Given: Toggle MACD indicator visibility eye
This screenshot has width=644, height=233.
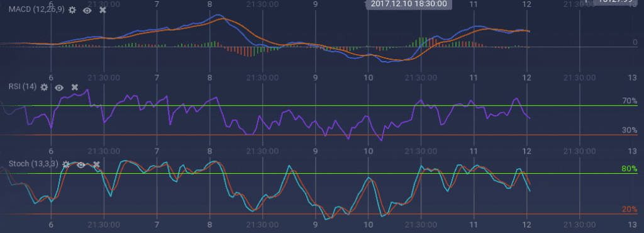Looking at the screenshot, I should coord(87,10).
